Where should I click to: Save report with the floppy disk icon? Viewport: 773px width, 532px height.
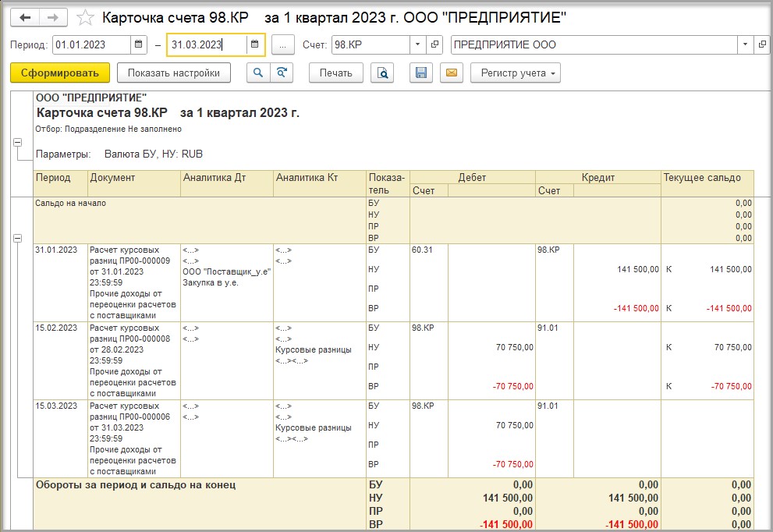pyautogui.click(x=421, y=73)
